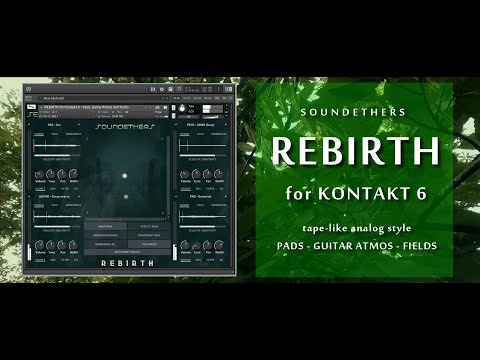Click Pan knob of the FIELD layer
The width and height of the screenshot is (480, 360).
coord(208,174)
